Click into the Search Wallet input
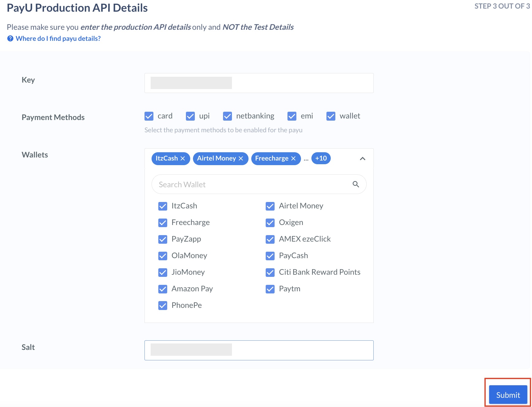This screenshot has width=532, height=407. click(245, 184)
